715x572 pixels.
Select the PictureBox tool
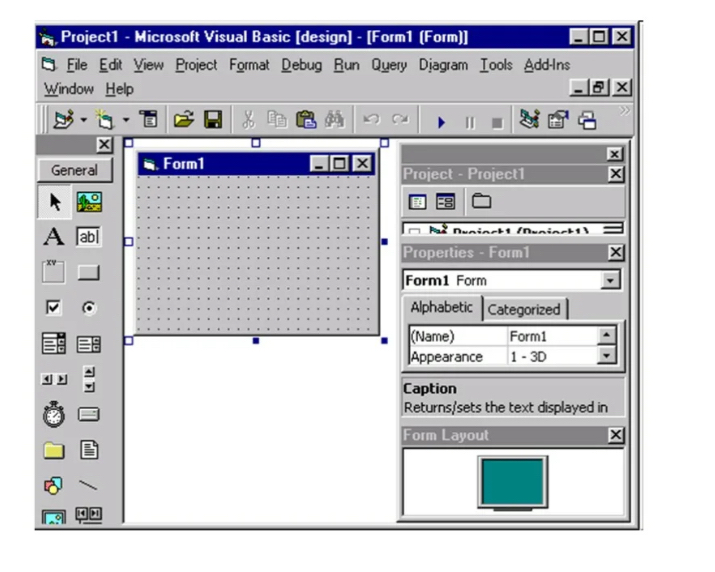pyautogui.click(x=89, y=202)
